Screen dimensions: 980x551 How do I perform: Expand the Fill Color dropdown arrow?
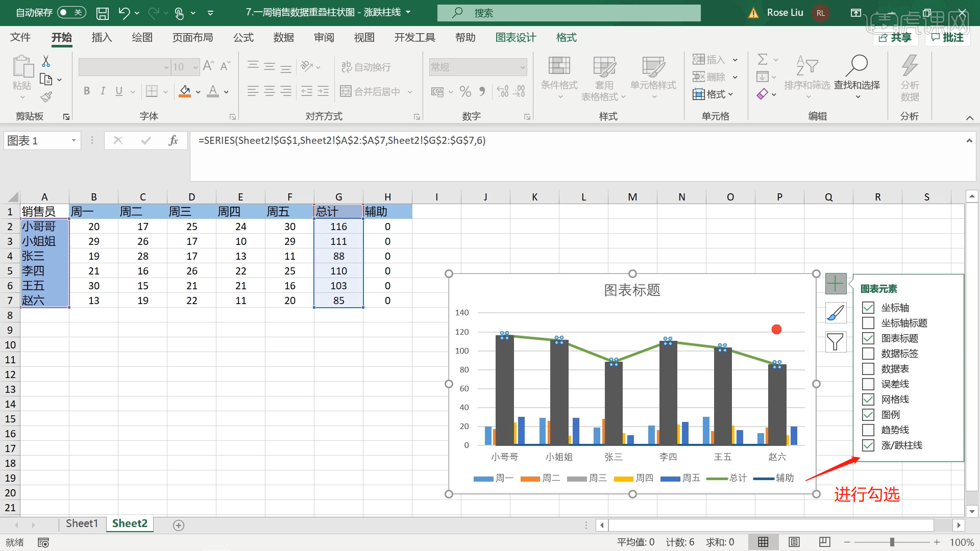pyautogui.click(x=198, y=92)
